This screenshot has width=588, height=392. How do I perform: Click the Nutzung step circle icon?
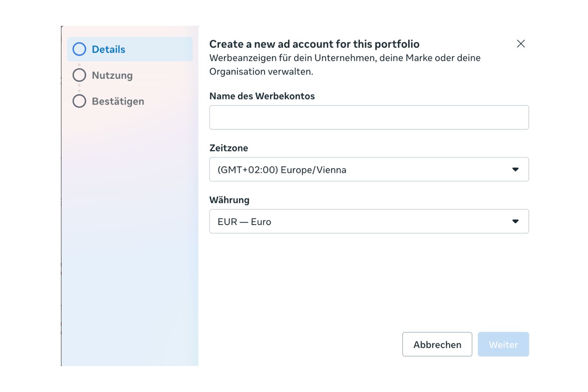click(x=79, y=75)
